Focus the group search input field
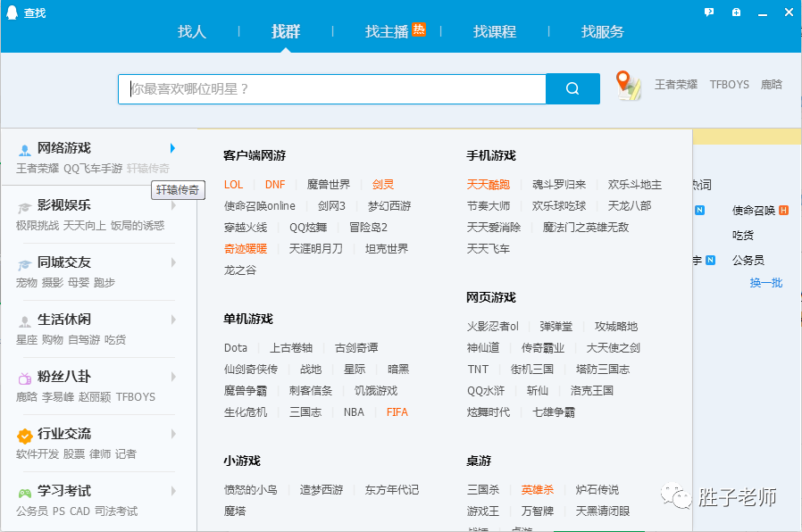The width and height of the screenshot is (802, 532). point(332,89)
